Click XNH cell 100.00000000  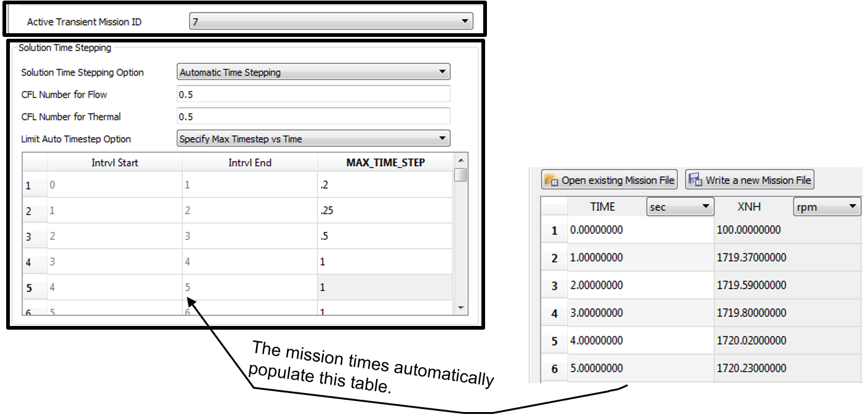pos(788,230)
